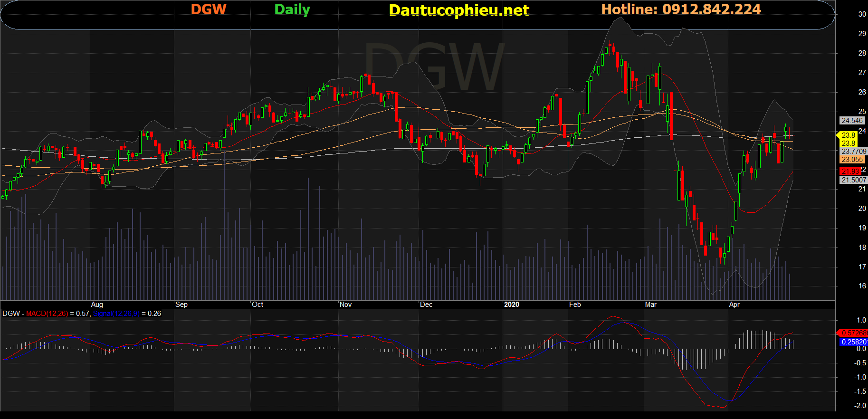Click the Dec marker on time axis
868x419 pixels.
click(426, 305)
